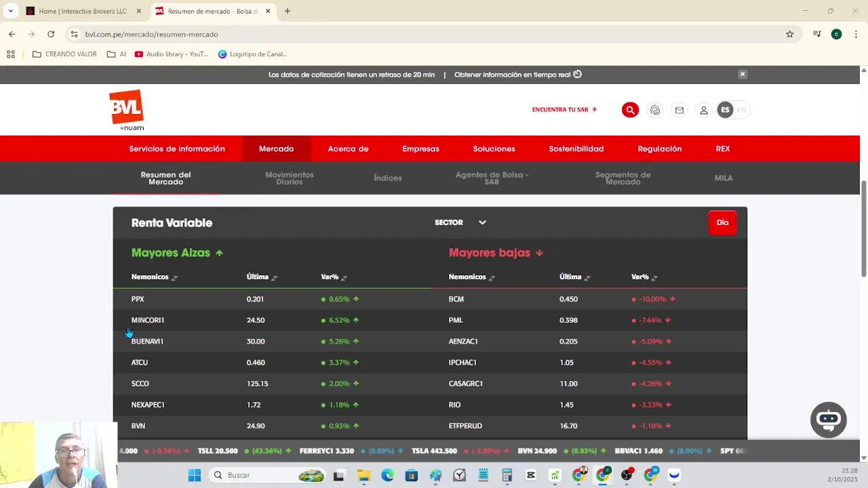Viewport: 868px width, 488px height.
Task: Open the Acerca de menu
Action: tap(349, 148)
